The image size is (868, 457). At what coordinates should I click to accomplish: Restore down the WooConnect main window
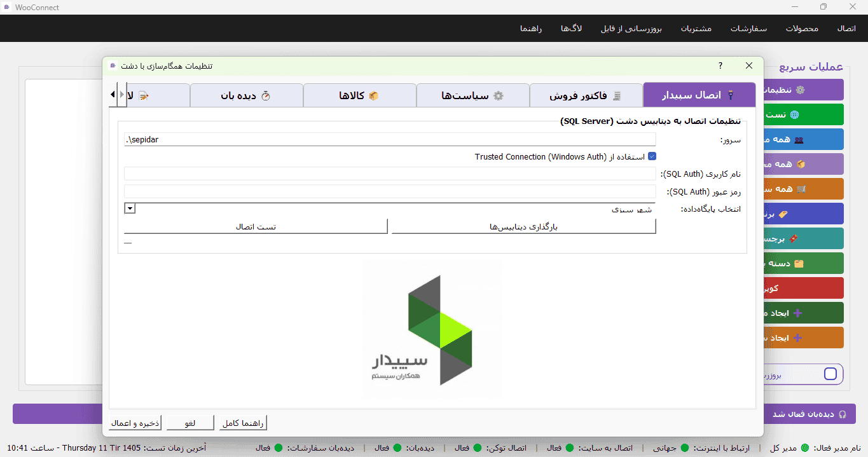[823, 7]
